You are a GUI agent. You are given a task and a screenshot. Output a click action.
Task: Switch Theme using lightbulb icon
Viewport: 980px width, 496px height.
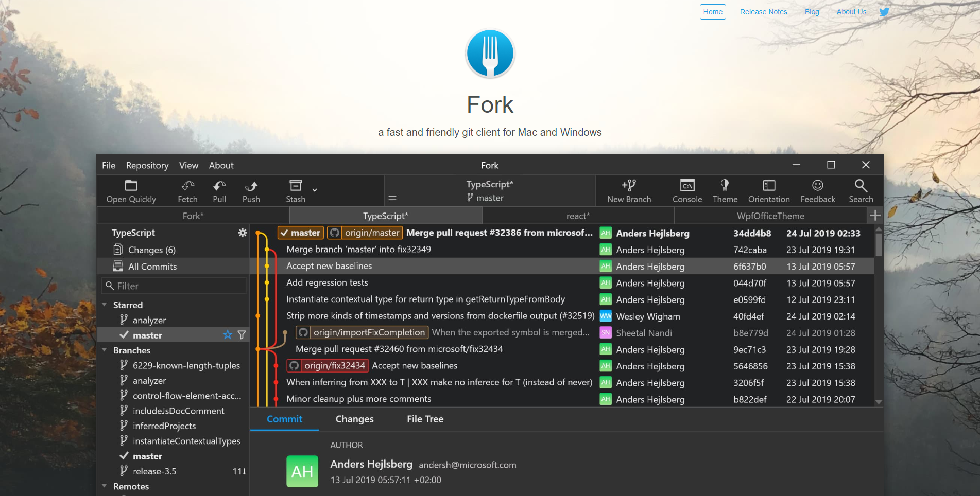coord(725,191)
